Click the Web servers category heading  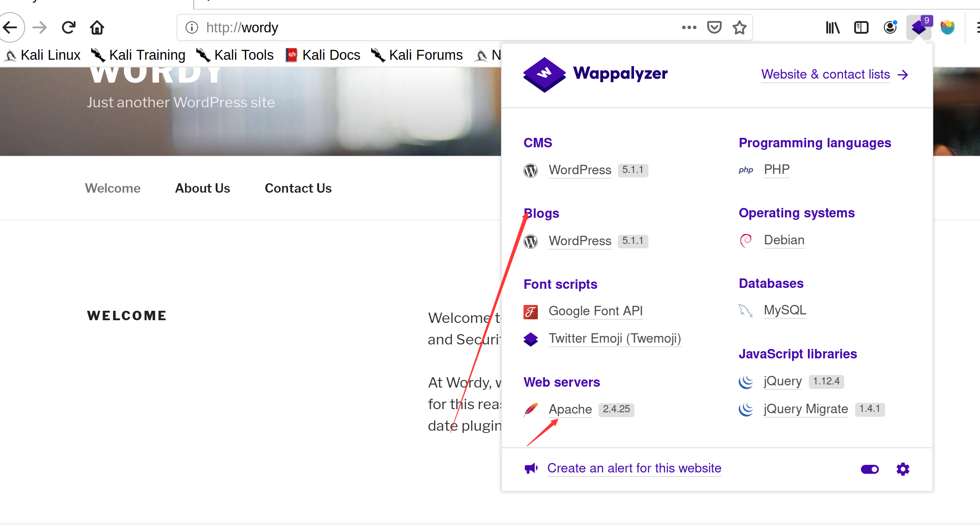click(562, 382)
